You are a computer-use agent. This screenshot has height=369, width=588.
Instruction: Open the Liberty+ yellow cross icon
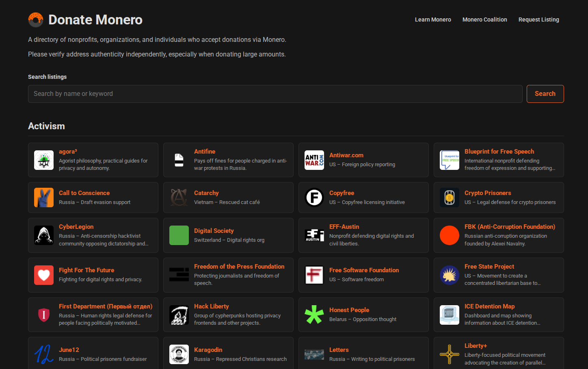coord(450,354)
